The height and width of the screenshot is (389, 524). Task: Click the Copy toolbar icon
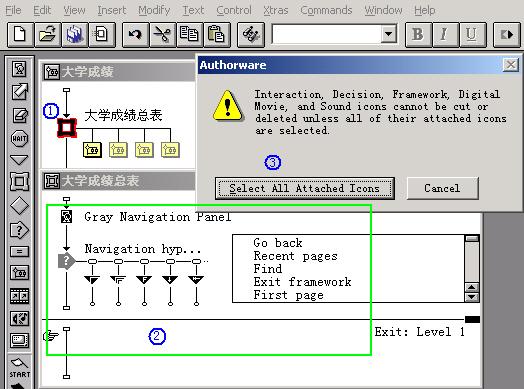coord(189,34)
